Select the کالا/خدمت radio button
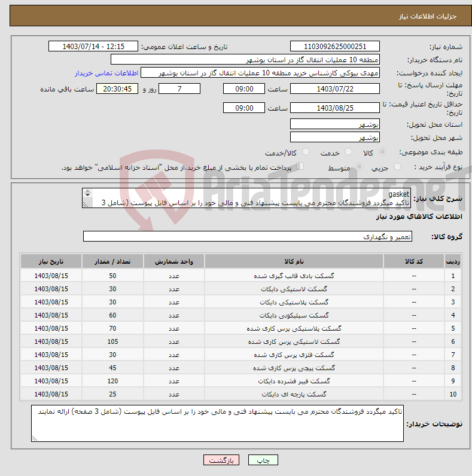The image size is (472, 476). (306, 151)
